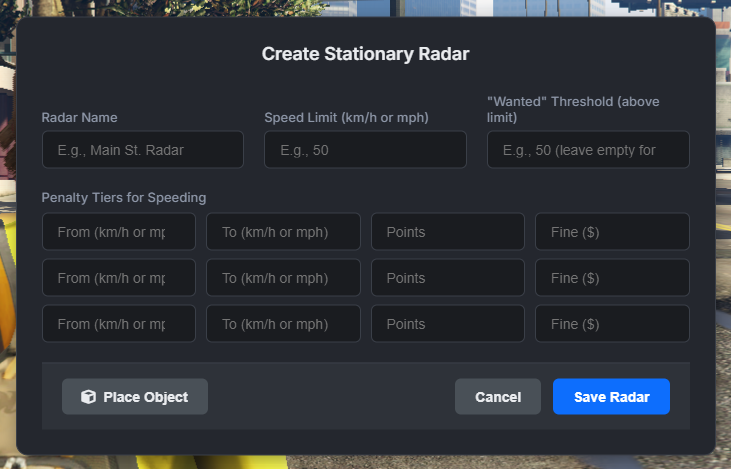This screenshot has height=469, width=731.
Task: Select first tier Fine ($) field
Action: click(x=612, y=232)
